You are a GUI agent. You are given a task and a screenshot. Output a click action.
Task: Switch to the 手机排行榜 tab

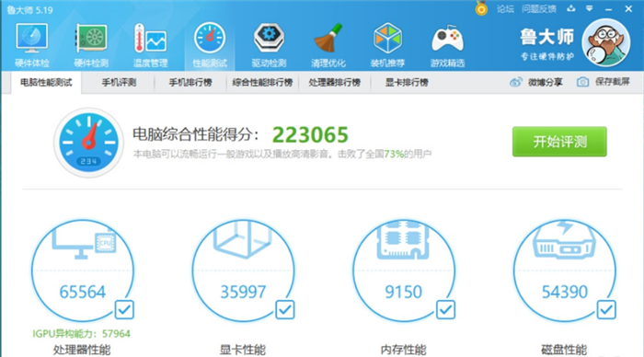coord(190,83)
